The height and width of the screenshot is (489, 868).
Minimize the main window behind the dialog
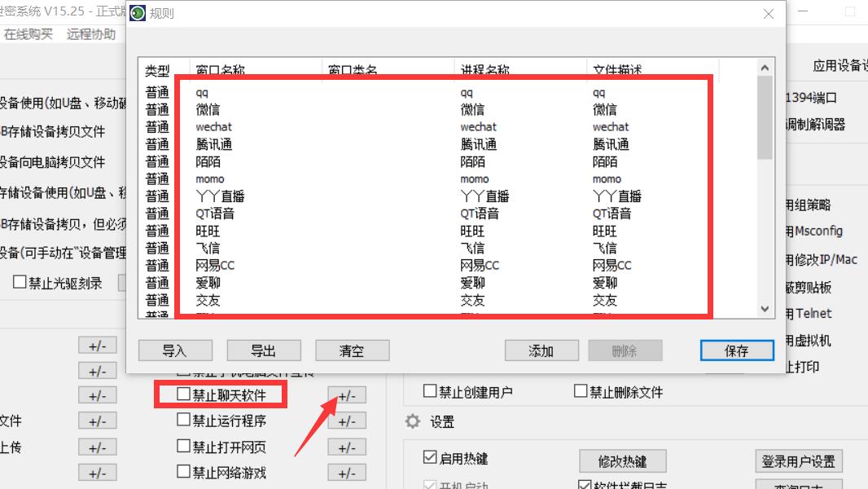(x=803, y=11)
